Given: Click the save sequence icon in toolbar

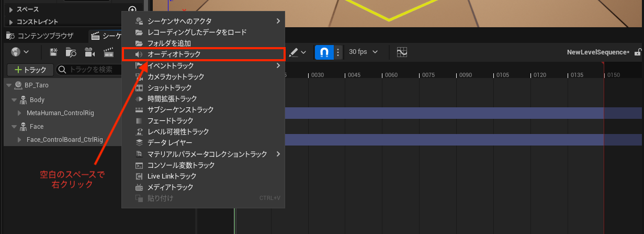Looking at the screenshot, I should pos(53,52).
